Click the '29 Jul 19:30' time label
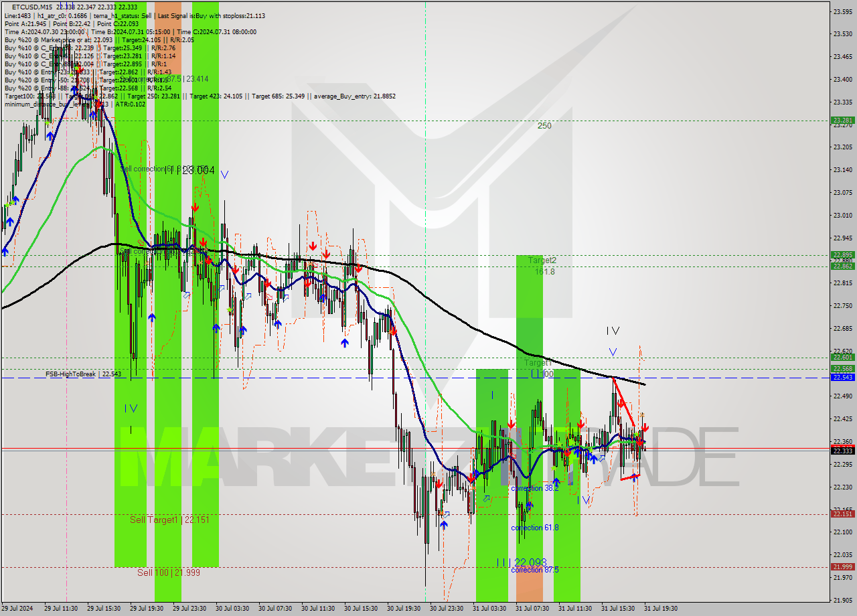Image resolution: width=857 pixels, height=616 pixels. [x=147, y=609]
